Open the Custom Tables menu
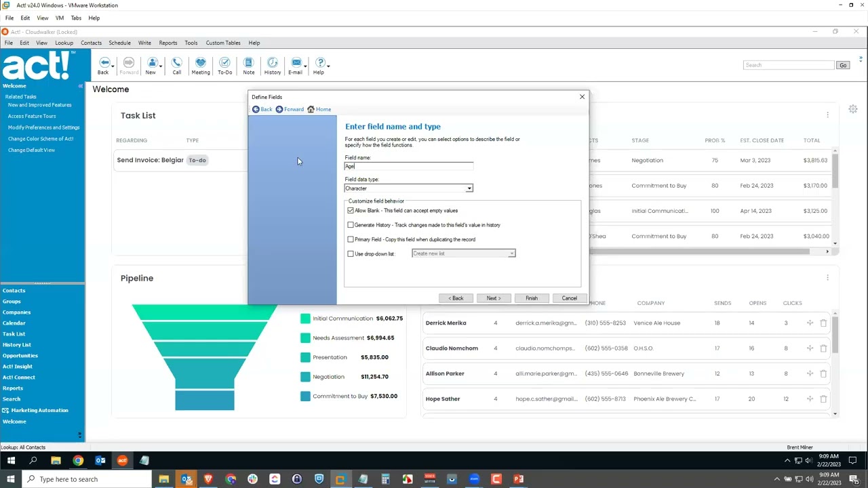Viewport: 868px width, 488px height. 223,43
